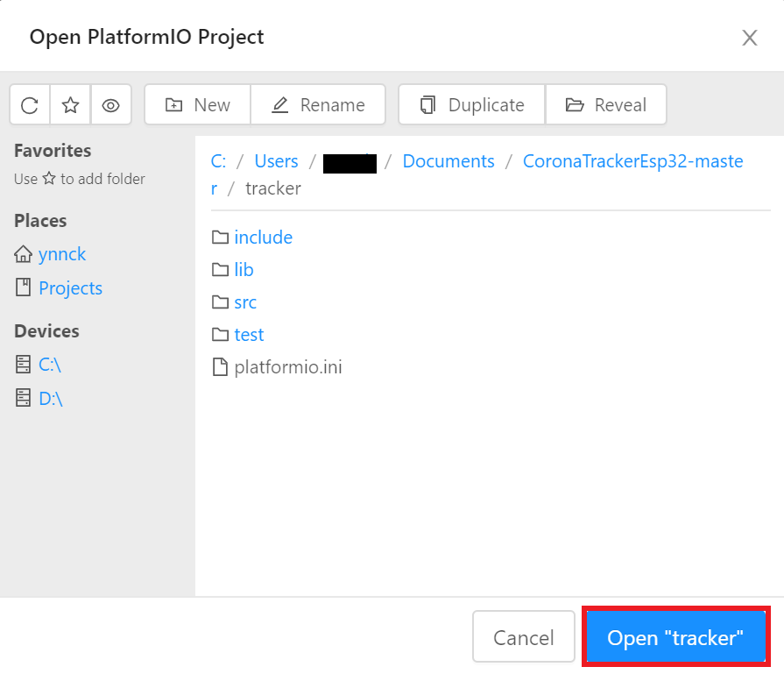Open the lib folder
This screenshot has width=784, height=674.
point(244,270)
